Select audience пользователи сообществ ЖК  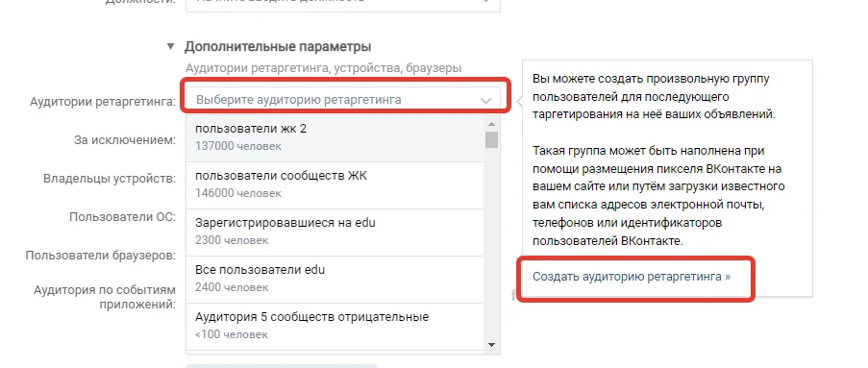(335, 184)
